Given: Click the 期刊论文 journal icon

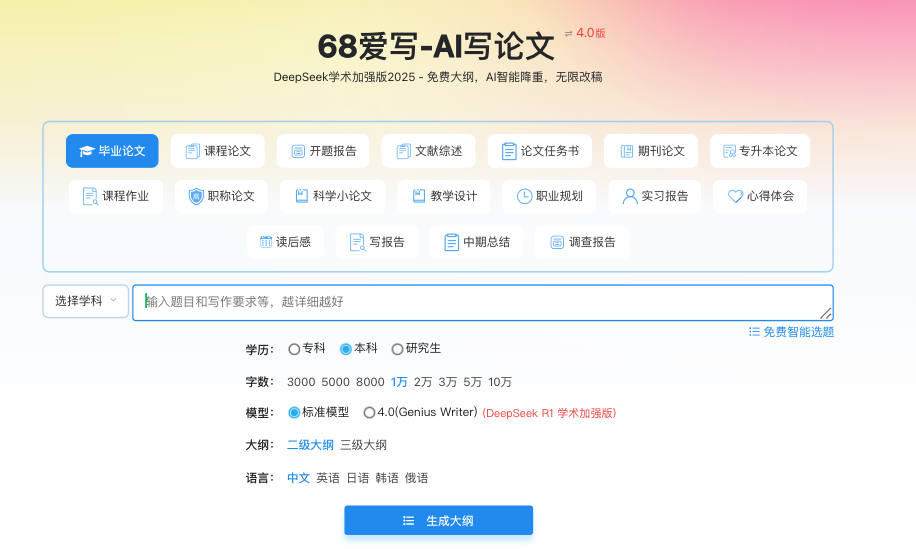Looking at the screenshot, I should (626, 151).
